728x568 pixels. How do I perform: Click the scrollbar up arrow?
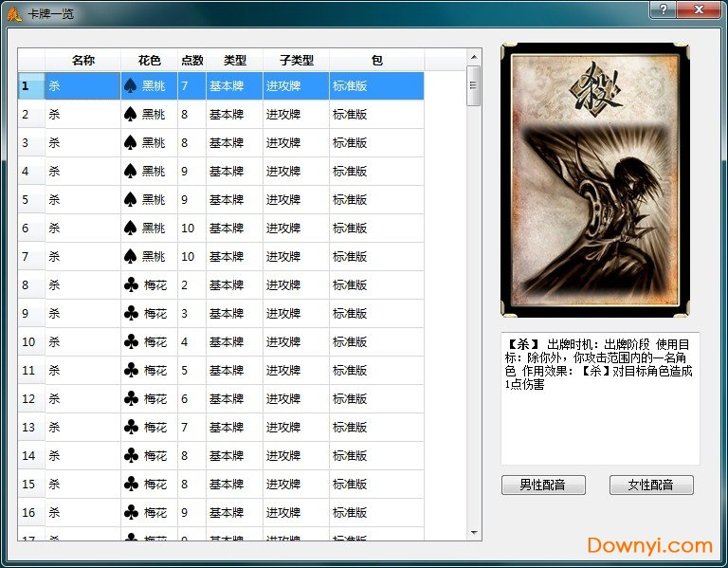click(474, 57)
